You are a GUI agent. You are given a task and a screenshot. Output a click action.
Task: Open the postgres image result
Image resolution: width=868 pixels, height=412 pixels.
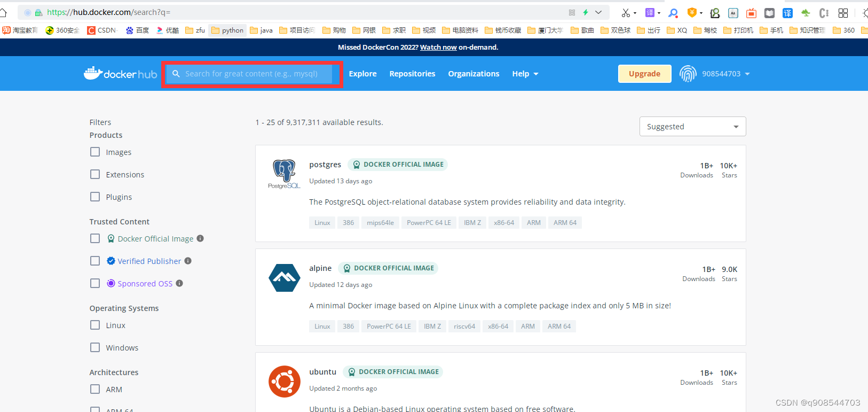pos(325,165)
